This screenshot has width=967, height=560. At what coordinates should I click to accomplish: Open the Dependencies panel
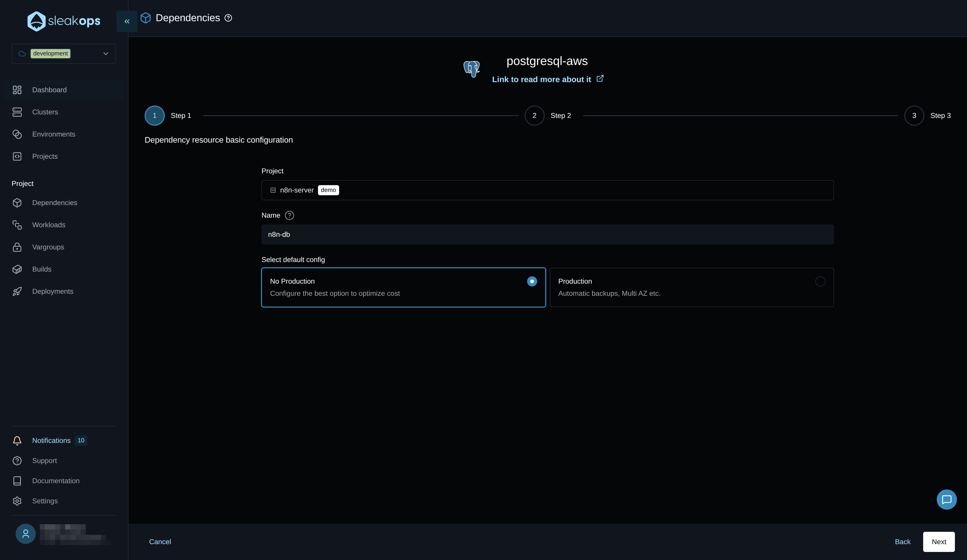pyautogui.click(x=55, y=203)
